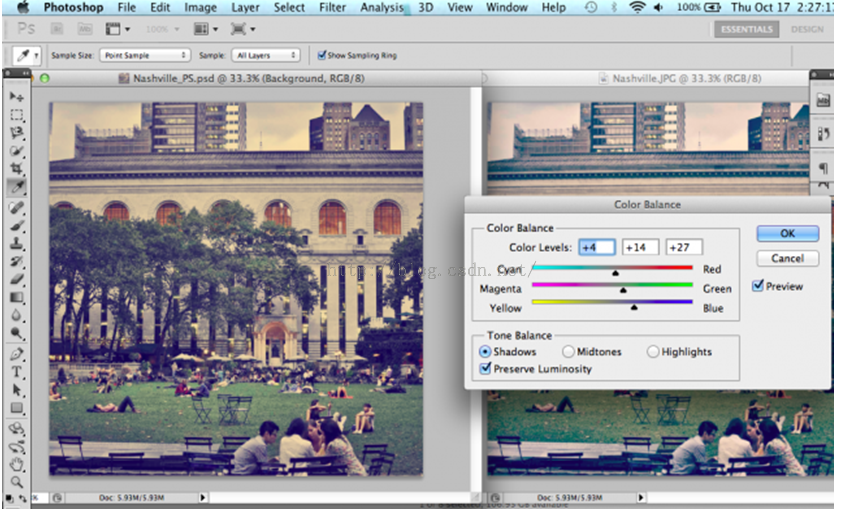Image resolution: width=847 pixels, height=519 pixels.
Task: Toggle the Show Sampling Ring checkbox
Action: pos(321,55)
